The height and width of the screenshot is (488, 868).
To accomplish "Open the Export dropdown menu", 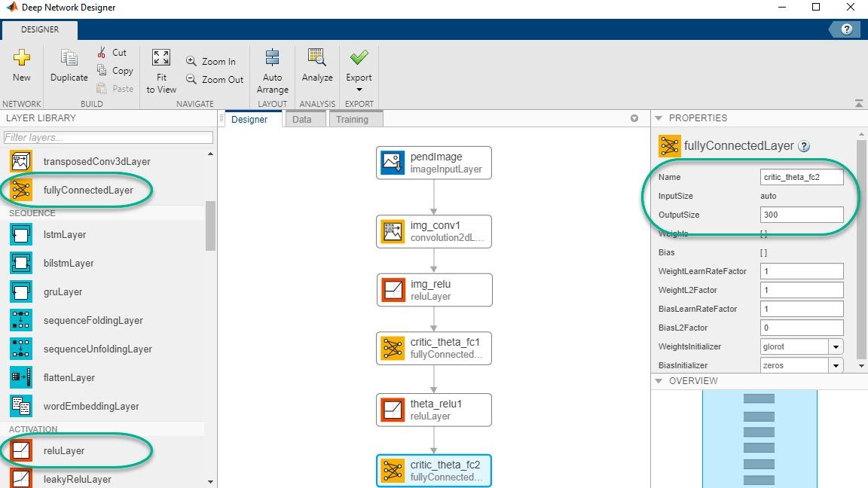I will (x=359, y=90).
